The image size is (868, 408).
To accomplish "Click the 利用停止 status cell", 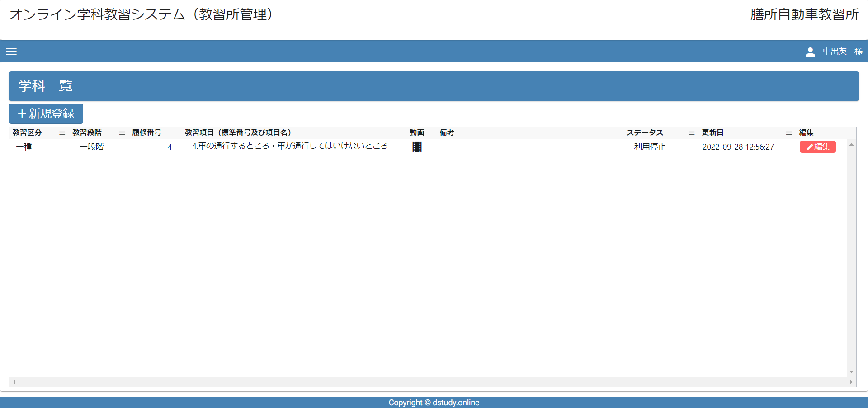I will (x=650, y=147).
